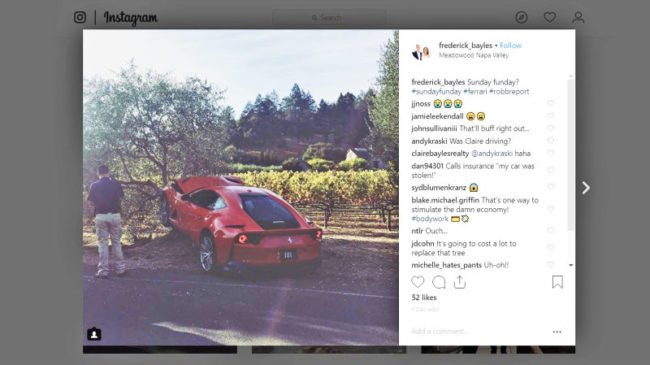Screen dimensions: 650x365
Task: Click the share post icon
Action: click(x=460, y=282)
